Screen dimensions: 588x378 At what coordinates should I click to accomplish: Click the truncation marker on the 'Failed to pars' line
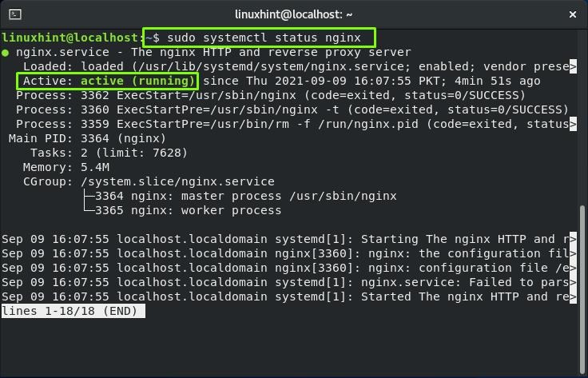pyautogui.click(x=573, y=282)
